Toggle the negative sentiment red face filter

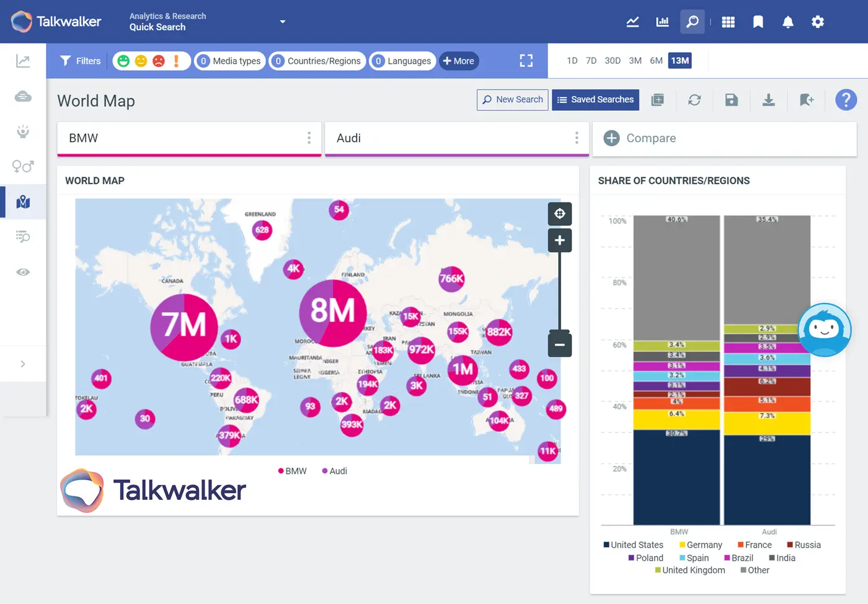pos(159,61)
